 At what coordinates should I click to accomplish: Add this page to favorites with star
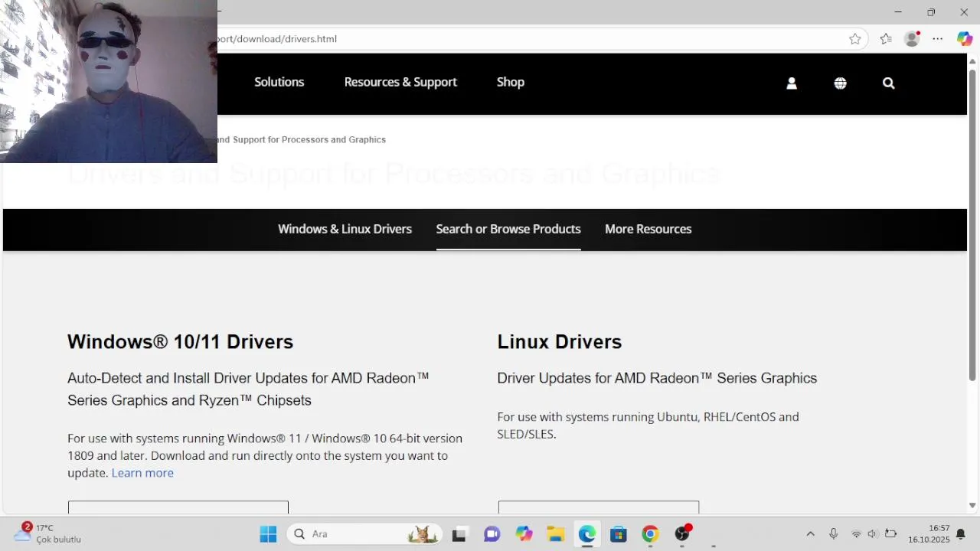coord(855,39)
